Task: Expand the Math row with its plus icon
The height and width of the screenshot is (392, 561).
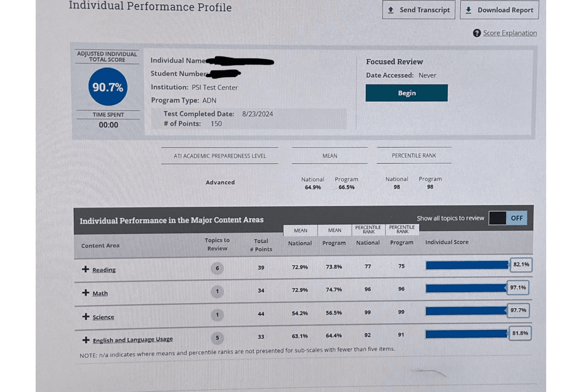Action: pyautogui.click(x=85, y=293)
